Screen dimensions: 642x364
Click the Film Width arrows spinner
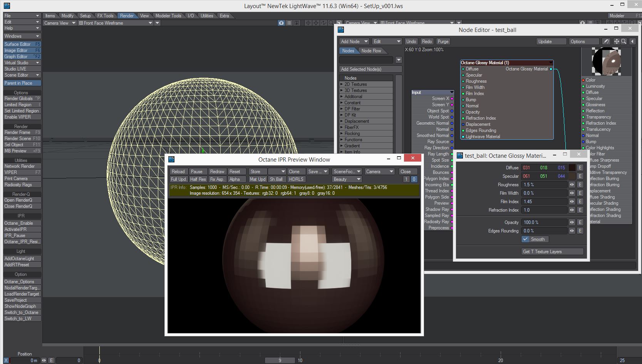[572, 193]
